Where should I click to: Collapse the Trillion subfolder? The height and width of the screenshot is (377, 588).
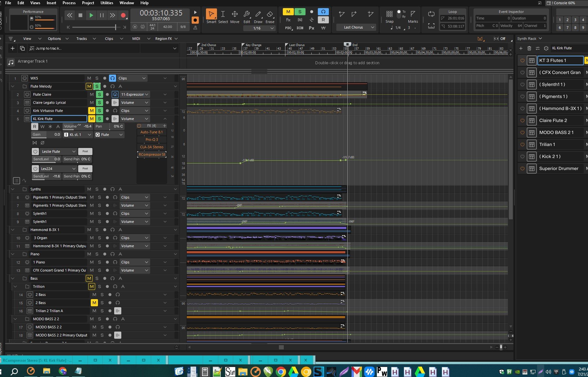coord(15,286)
